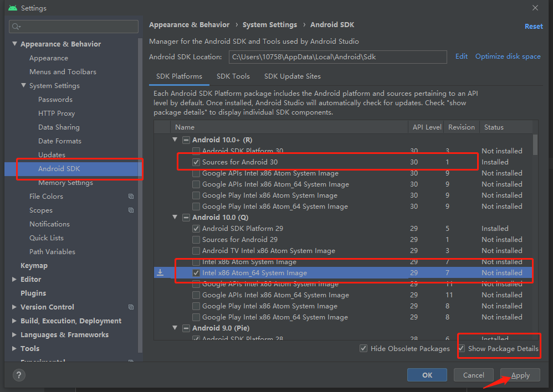Click the Reset link
553x392 pixels.
tap(534, 27)
